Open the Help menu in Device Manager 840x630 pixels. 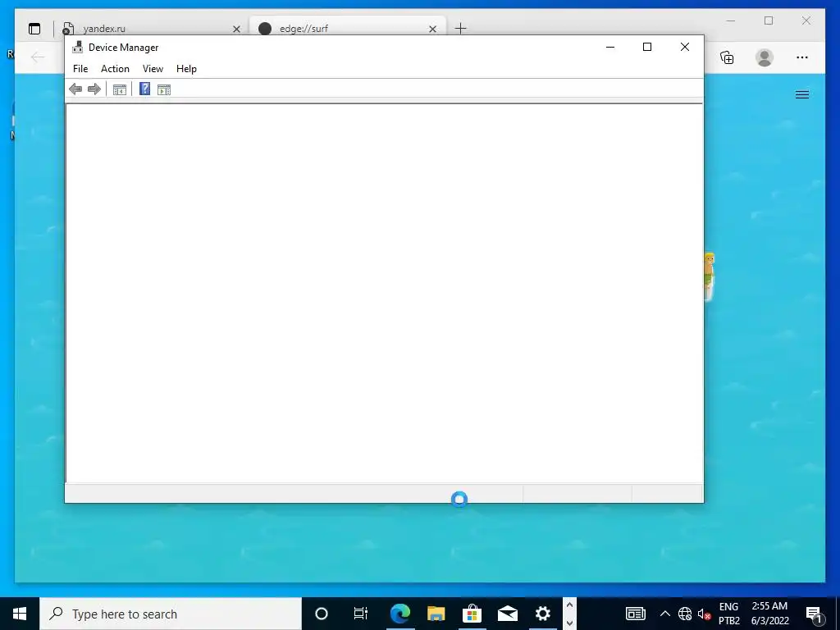tap(186, 69)
